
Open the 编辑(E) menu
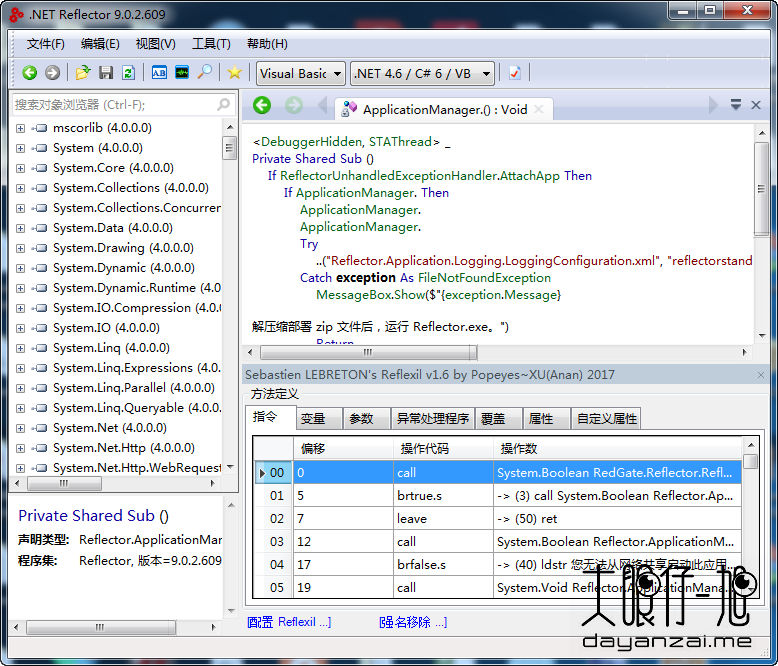[100, 44]
